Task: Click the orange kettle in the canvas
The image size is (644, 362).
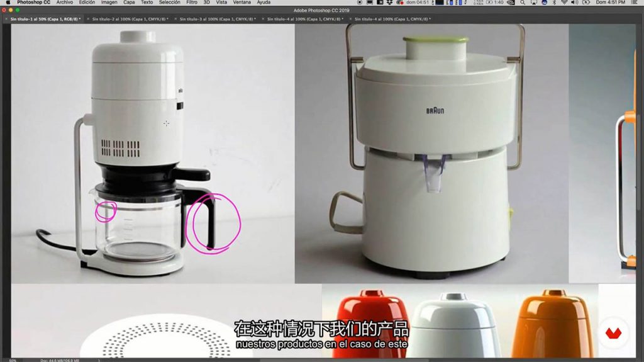Action: 552,323
